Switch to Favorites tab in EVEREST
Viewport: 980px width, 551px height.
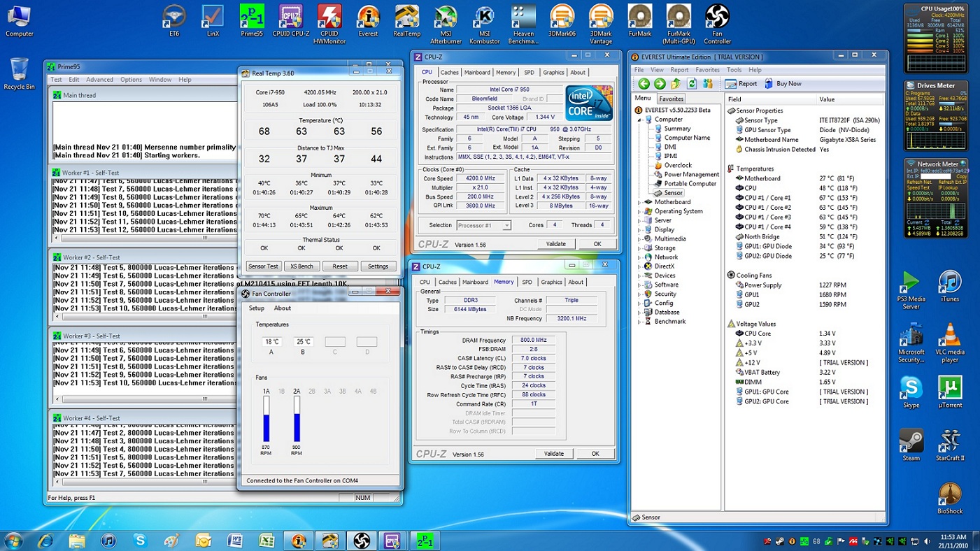pyautogui.click(x=671, y=99)
